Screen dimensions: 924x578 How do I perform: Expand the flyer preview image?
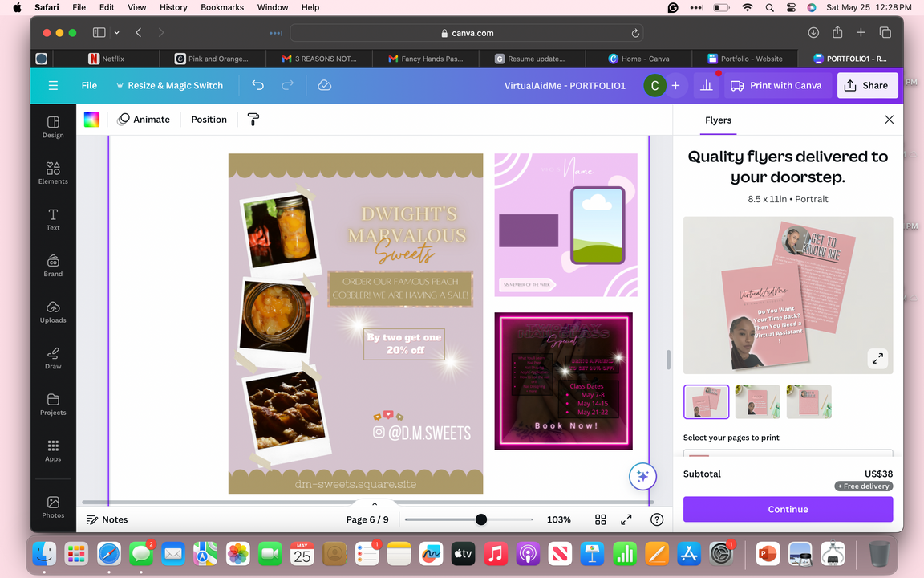(x=877, y=359)
